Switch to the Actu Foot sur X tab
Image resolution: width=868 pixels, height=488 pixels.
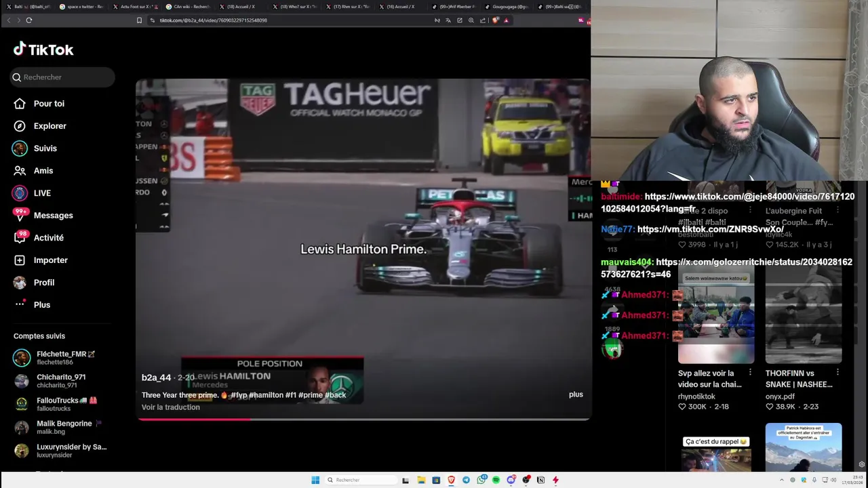click(134, 7)
